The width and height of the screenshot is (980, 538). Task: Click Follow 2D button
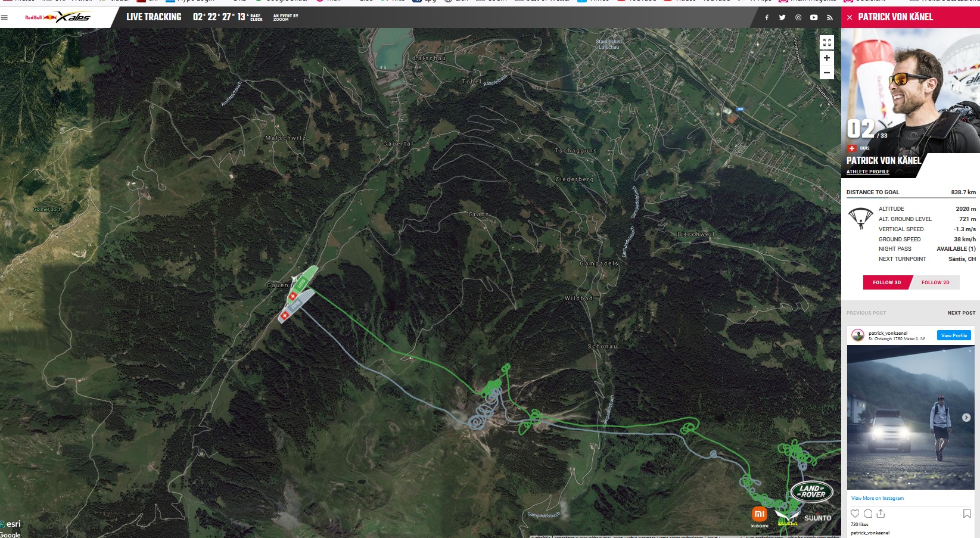click(935, 282)
